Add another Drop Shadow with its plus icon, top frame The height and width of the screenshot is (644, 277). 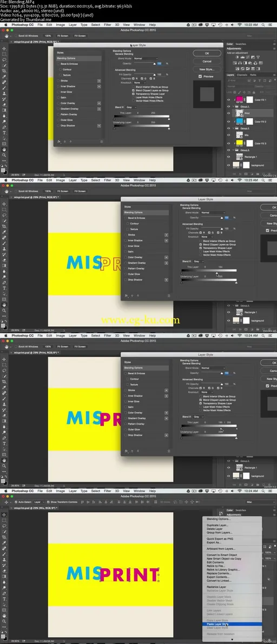(99, 126)
